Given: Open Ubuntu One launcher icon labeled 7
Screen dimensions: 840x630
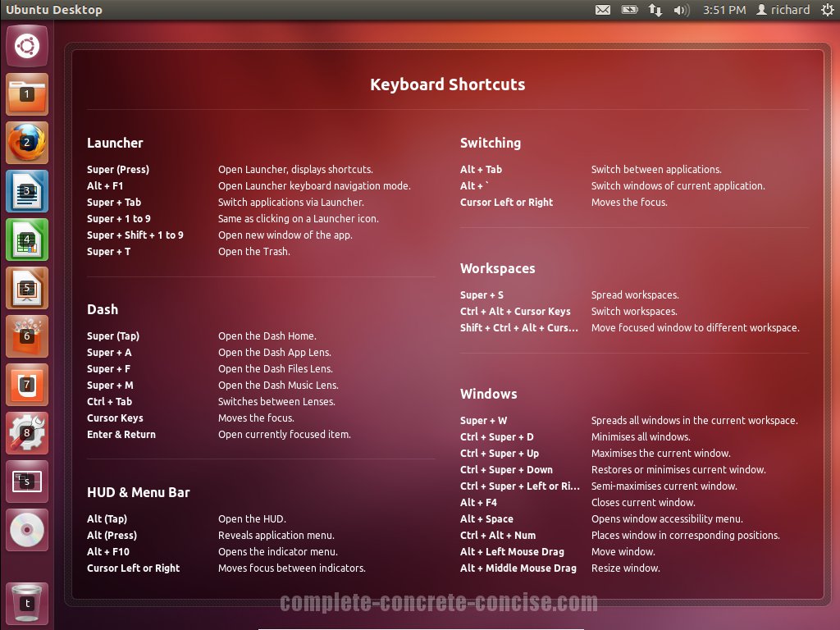Looking at the screenshot, I should click(x=27, y=385).
